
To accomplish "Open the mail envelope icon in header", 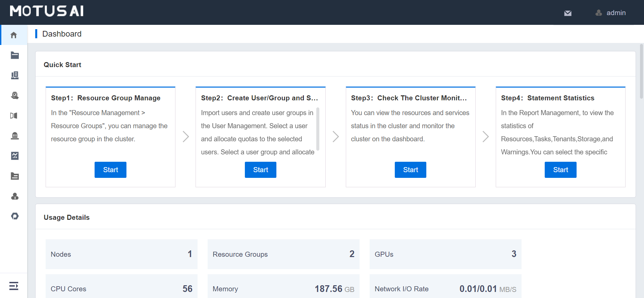I will [x=568, y=13].
